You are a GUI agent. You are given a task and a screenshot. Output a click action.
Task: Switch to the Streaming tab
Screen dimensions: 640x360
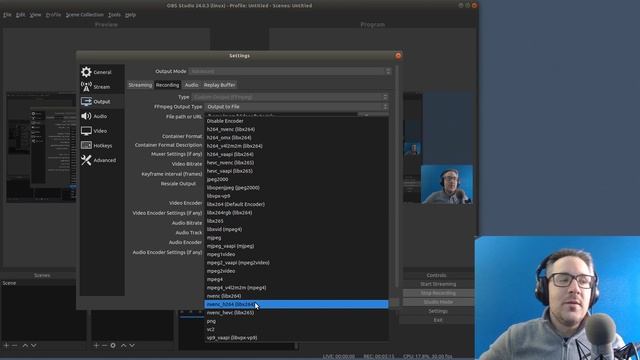coord(140,85)
